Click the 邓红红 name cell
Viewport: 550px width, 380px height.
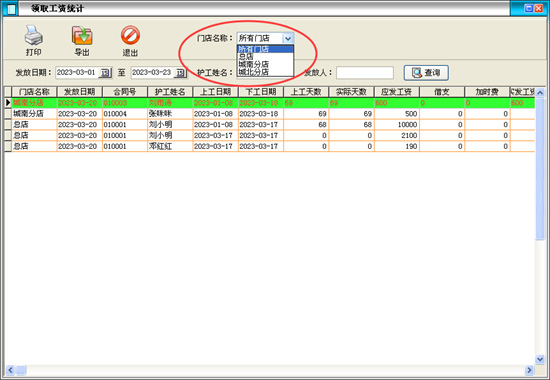170,146
